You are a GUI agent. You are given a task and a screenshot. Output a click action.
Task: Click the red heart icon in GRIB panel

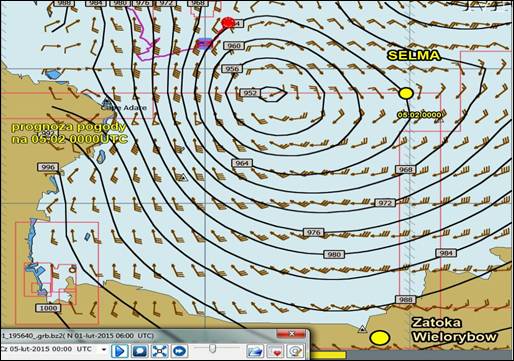pos(275,351)
